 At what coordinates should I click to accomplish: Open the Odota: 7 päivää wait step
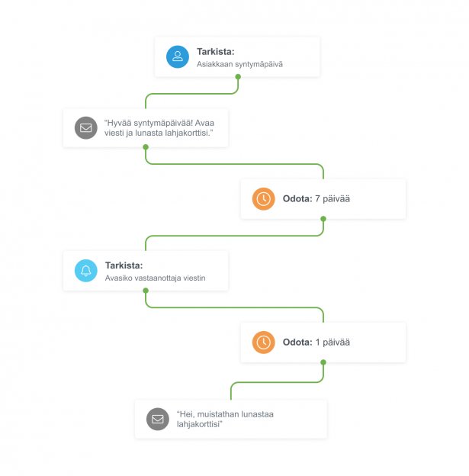[x=323, y=199]
